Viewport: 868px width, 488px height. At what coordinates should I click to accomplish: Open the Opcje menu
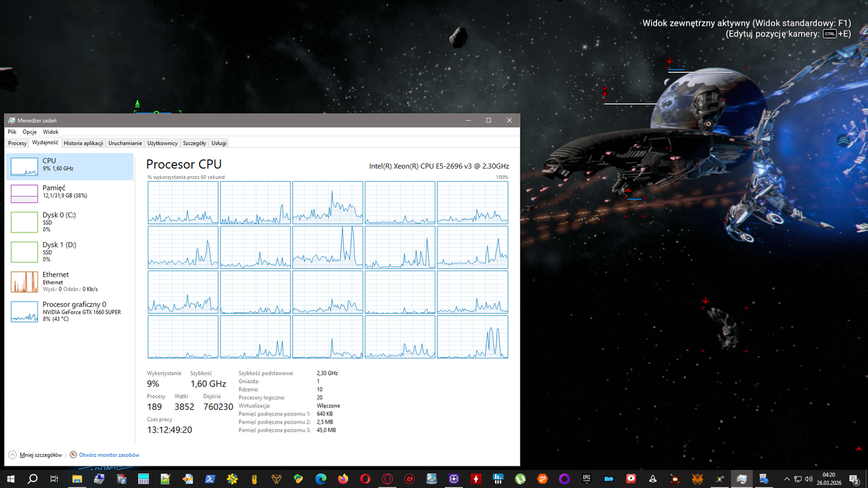coord(29,132)
